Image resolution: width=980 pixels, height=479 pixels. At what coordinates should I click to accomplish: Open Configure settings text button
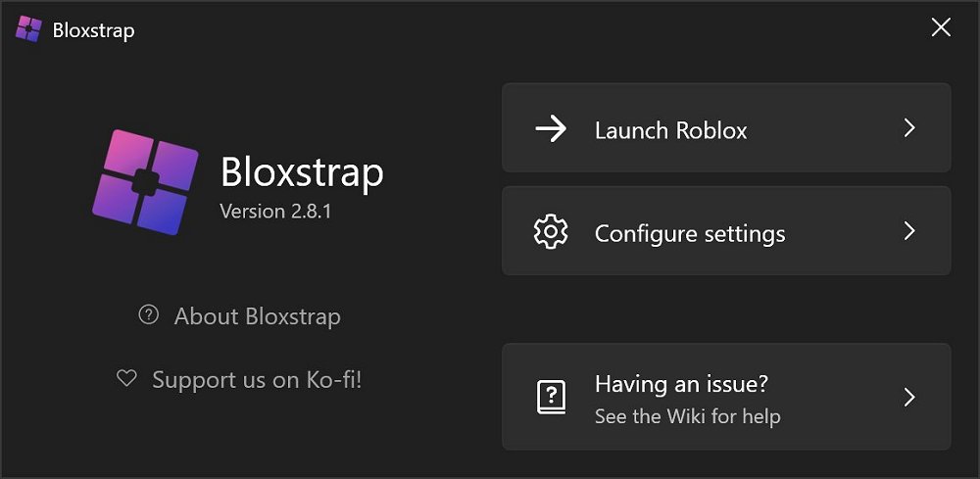(x=690, y=234)
